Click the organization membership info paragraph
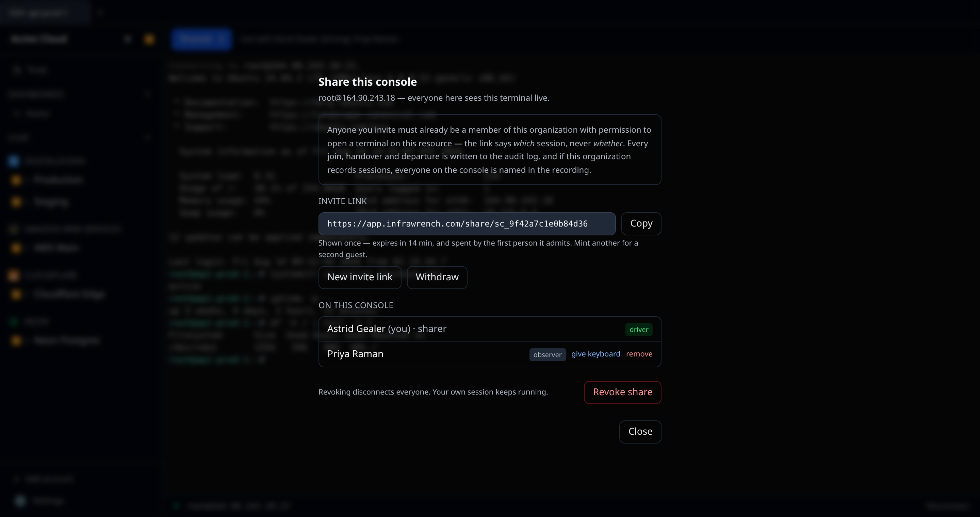Viewport: 980px width, 517px height. pyautogui.click(x=490, y=150)
